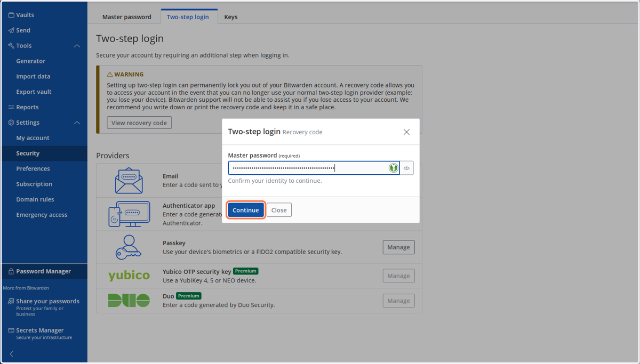This screenshot has width=640, height=364.
Task: Click the warning triangle icon
Action: click(x=110, y=75)
